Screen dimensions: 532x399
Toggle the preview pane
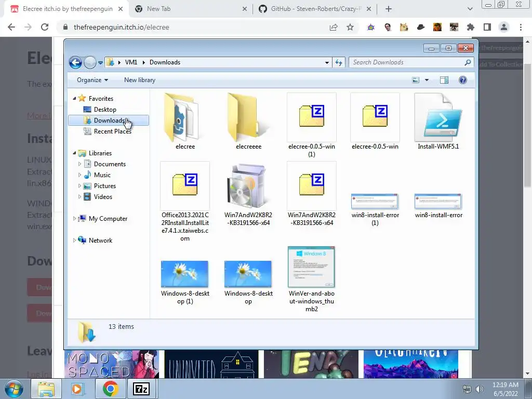(444, 80)
